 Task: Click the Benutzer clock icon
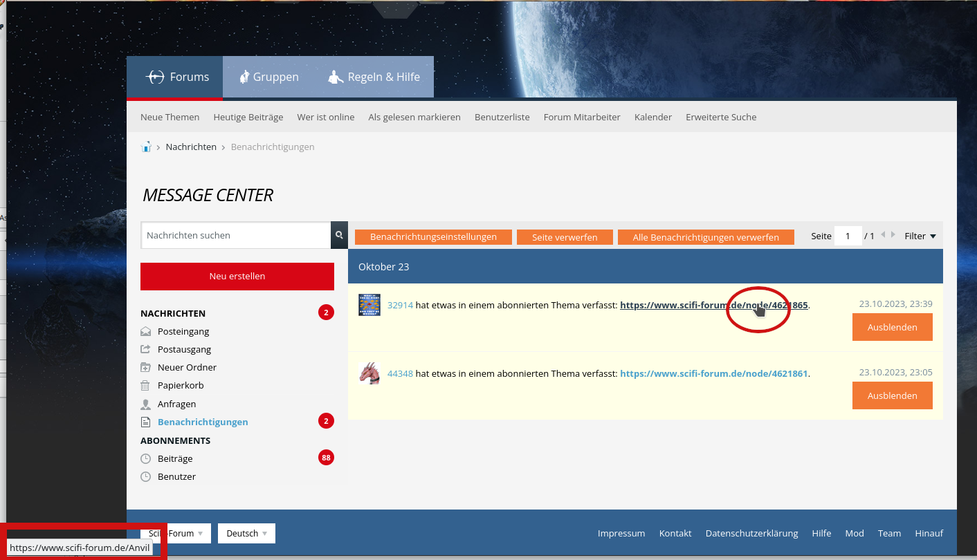[x=145, y=476]
